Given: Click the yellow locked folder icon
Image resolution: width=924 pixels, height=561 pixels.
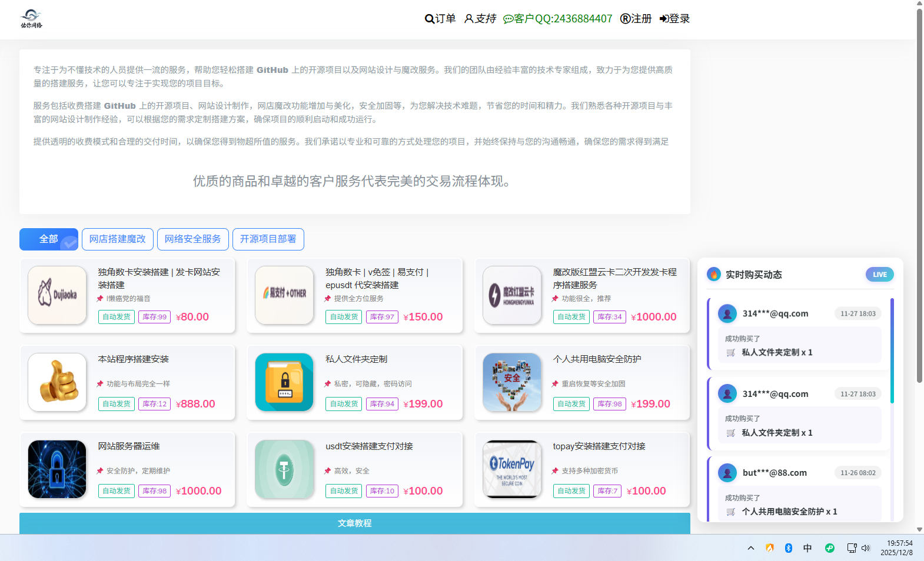Looking at the screenshot, I should point(284,382).
